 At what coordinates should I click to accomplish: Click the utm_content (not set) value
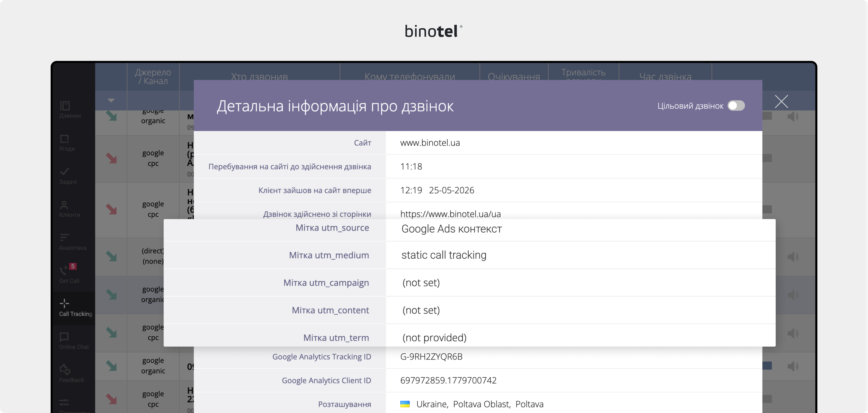(421, 310)
